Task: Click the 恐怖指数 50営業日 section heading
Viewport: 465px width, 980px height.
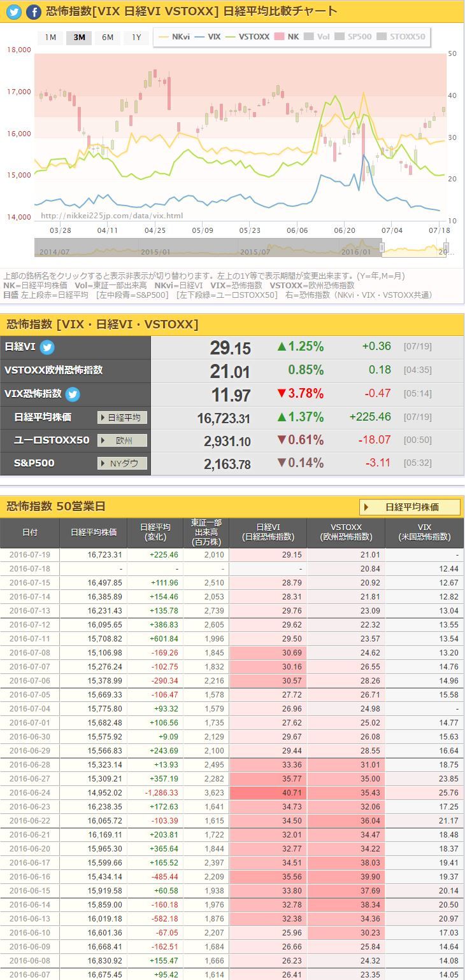Action: pyautogui.click(x=56, y=507)
